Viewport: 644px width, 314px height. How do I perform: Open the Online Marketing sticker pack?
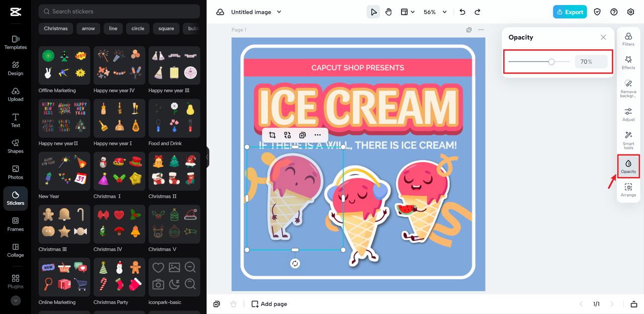pos(64,282)
